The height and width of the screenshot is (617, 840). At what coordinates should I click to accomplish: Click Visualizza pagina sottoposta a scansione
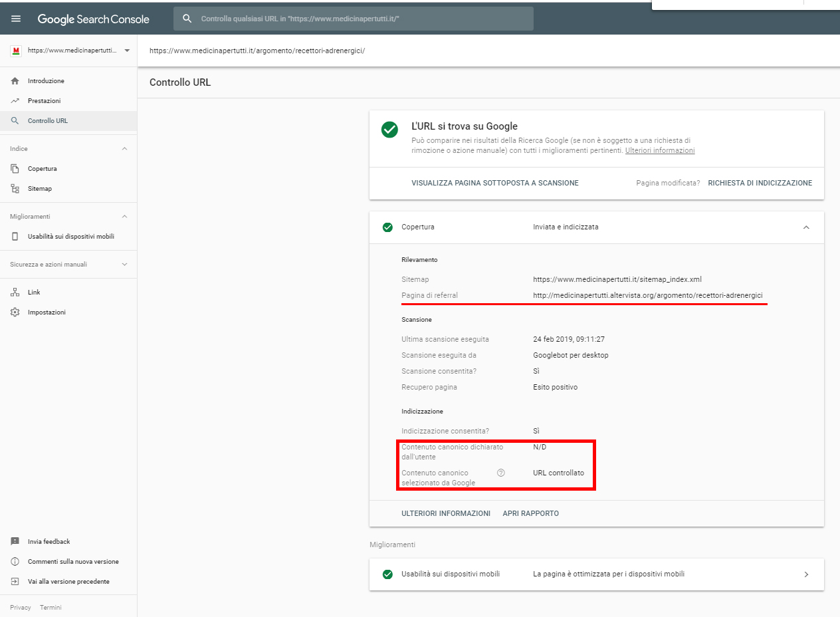coord(495,183)
